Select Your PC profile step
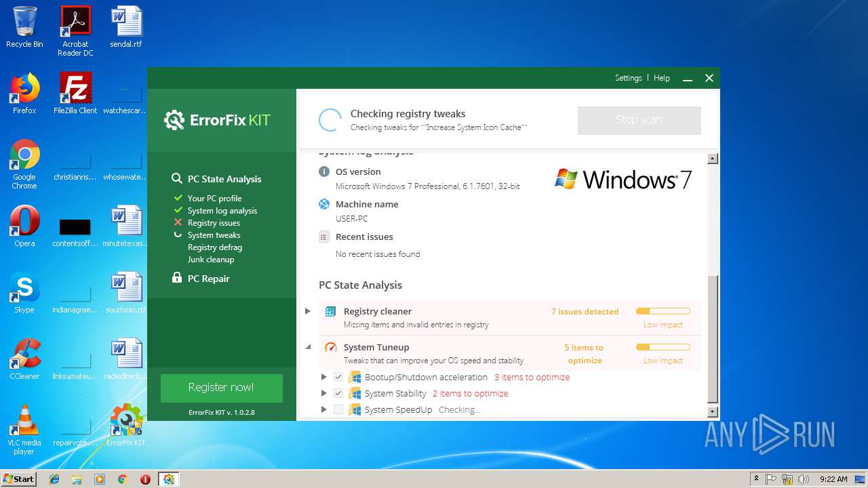The width and height of the screenshot is (868, 488). tap(214, 199)
